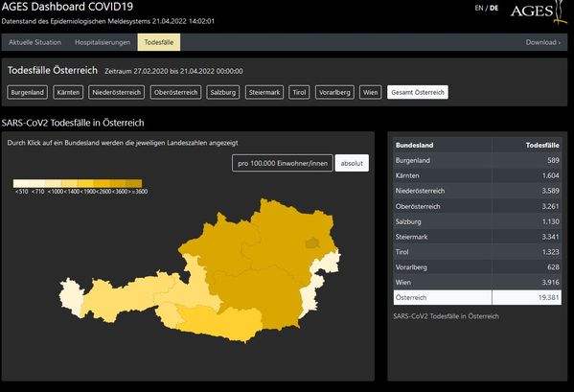574x392 pixels.
Task: Click the Zeitraum date range text
Action: coord(173,71)
